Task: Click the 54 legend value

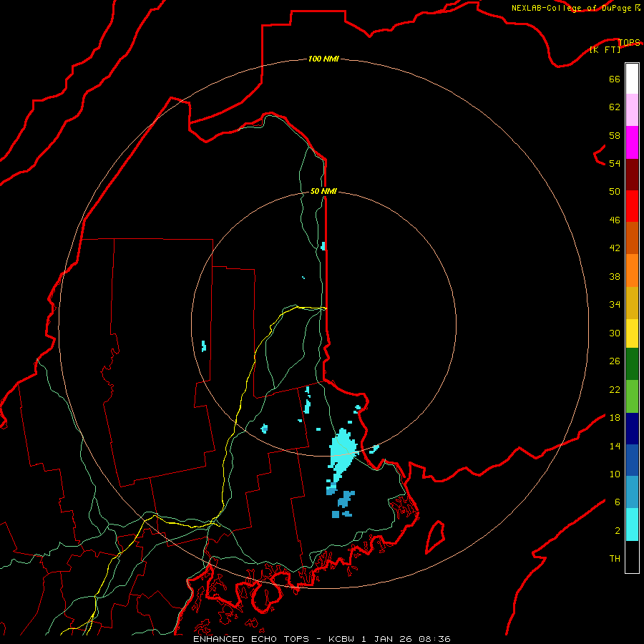Action: (x=615, y=163)
